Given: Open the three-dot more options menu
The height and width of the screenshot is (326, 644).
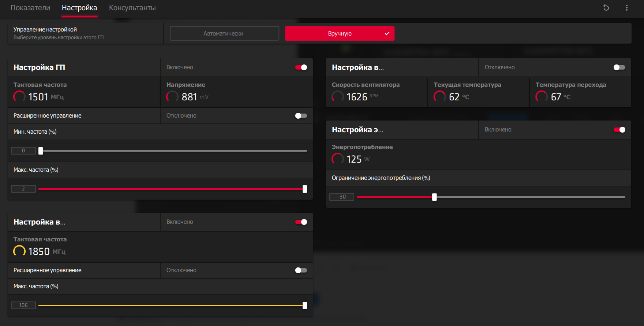Looking at the screenshot, I should coord(627,8).
